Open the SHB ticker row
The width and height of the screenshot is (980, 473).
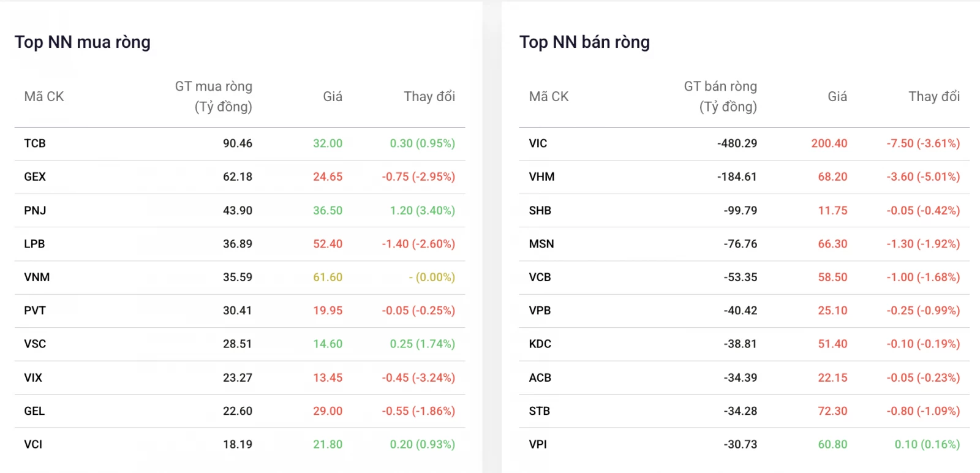[x=744, y=210]
